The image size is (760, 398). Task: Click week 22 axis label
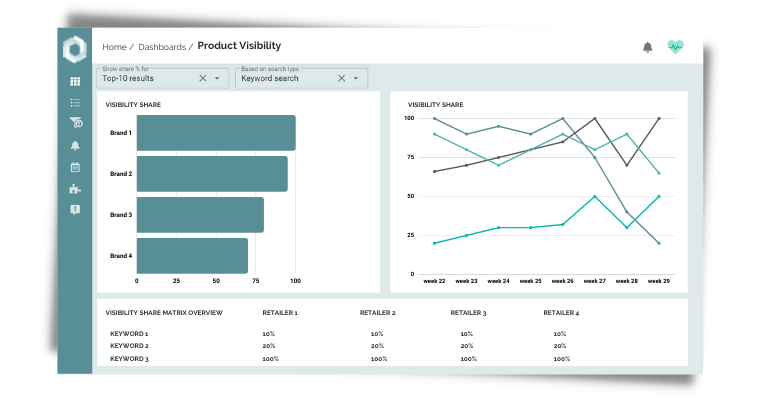[434, 281]
